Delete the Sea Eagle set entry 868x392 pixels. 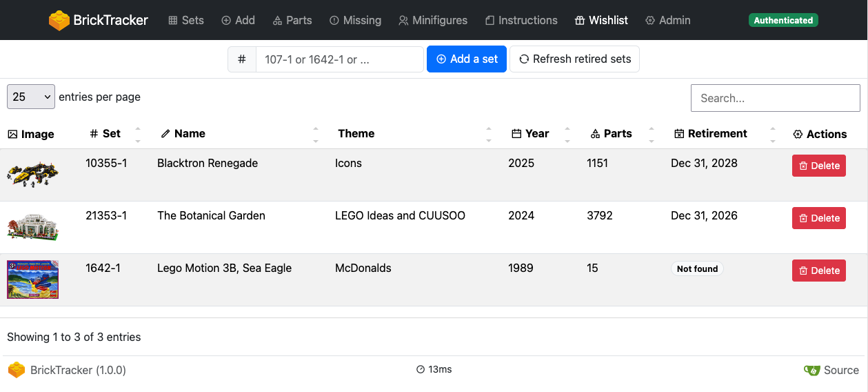(818, 271)
